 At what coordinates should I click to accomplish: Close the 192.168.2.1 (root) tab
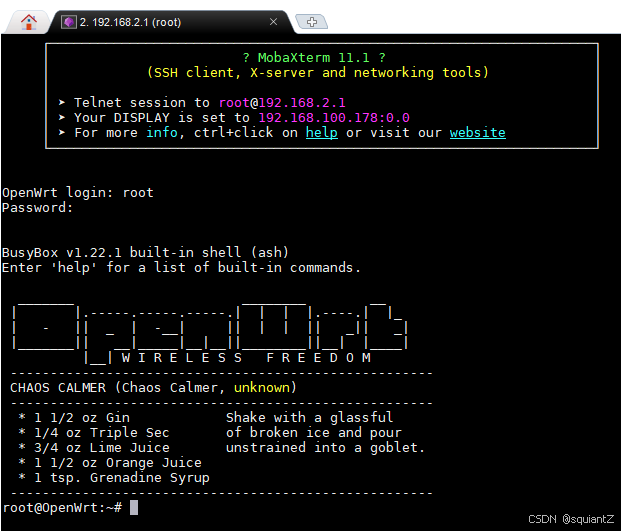tap(273, 22)
